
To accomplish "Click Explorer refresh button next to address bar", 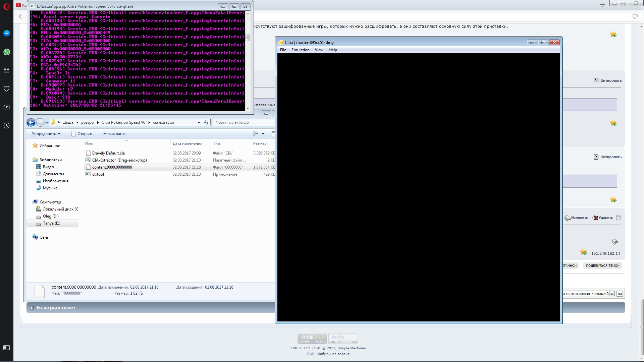I will tap(206, 122).
